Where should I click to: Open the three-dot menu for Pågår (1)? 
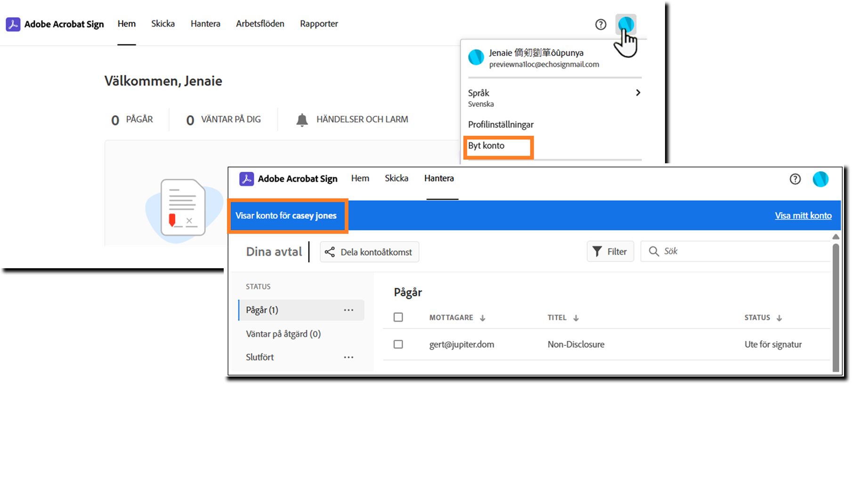349,310
